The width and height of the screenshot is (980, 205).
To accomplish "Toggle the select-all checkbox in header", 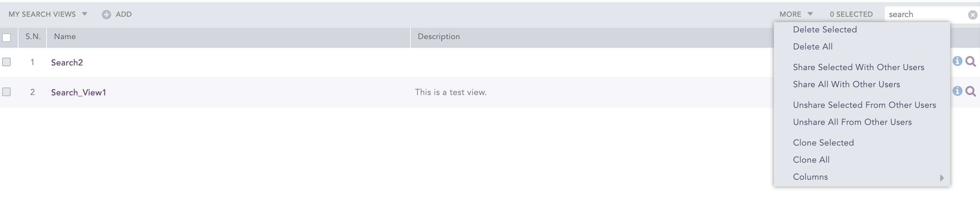I will click(6, 37).
